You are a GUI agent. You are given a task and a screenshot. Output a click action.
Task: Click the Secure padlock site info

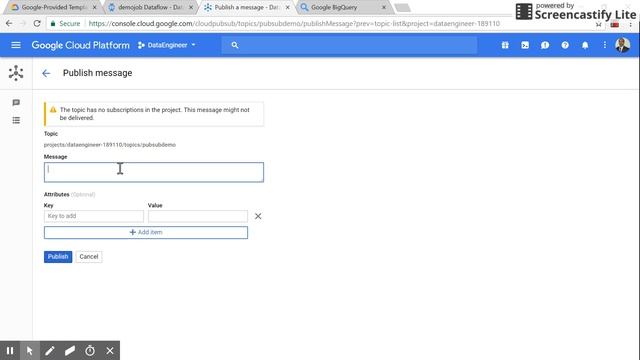(x=65, y=24)
